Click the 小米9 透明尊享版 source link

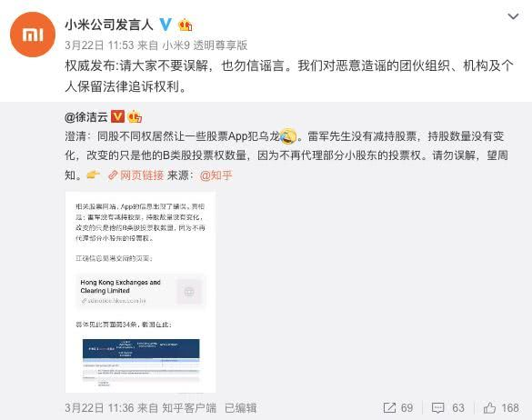(x=205, y=45)
